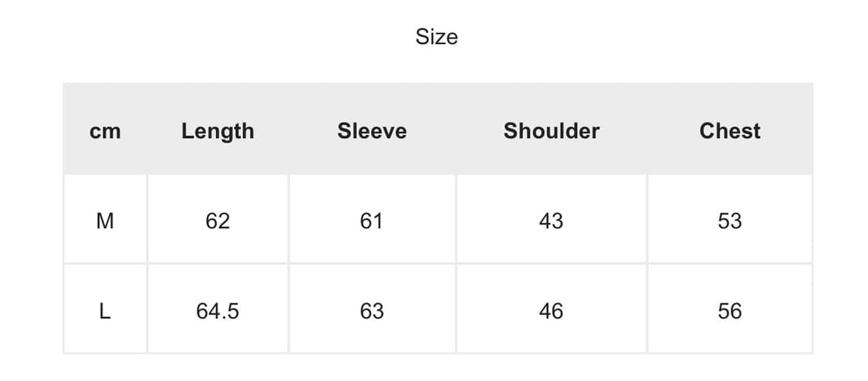Click the Size title text
Image resolution: width=868 pixels, height=381 pixels.
(x=436, y=37)
